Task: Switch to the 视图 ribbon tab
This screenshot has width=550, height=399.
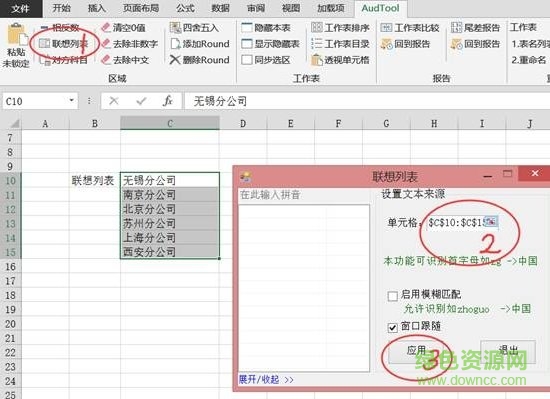Action: [x=291, y=8]
